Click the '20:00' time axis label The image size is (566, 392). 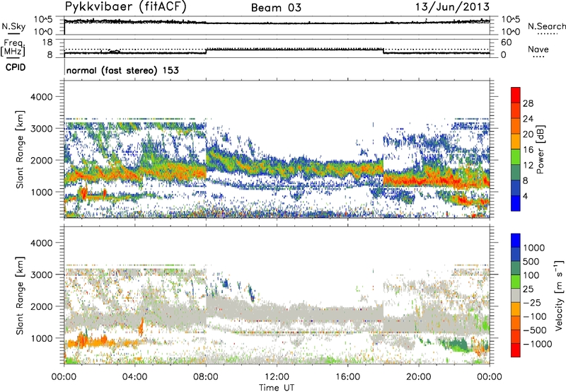point(418,377)
